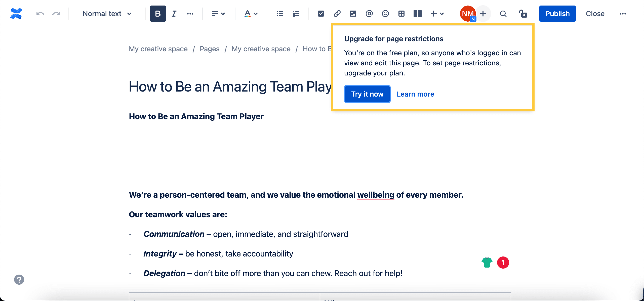Click the Search icon in toolbar
644x301 pixels.
(x=503, y=14)
